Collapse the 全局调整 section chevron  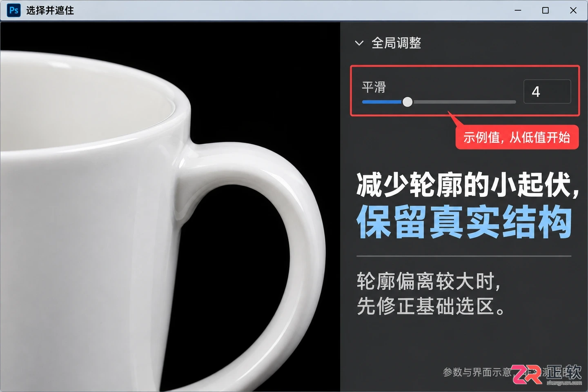359,43
